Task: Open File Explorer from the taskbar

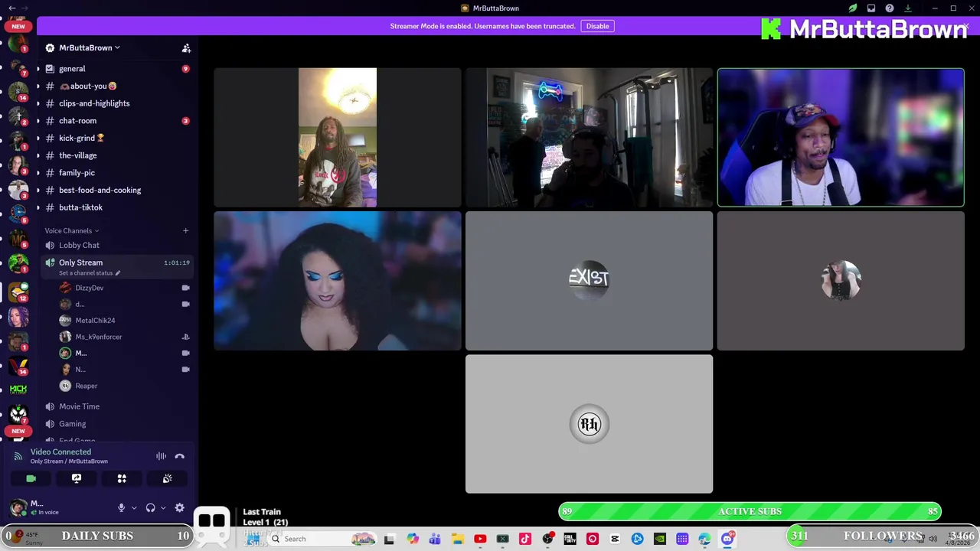Action: (457, 539)
